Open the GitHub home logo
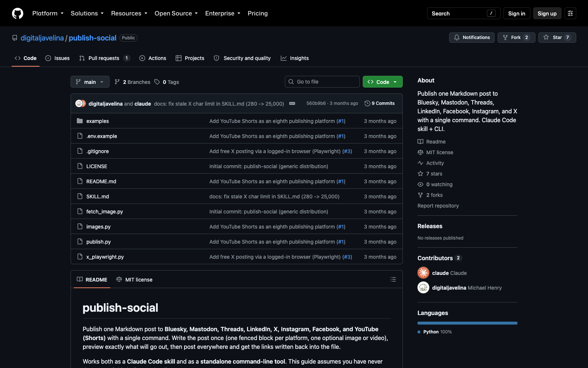This screenshot has height=368, width=588. pos(18,13)
